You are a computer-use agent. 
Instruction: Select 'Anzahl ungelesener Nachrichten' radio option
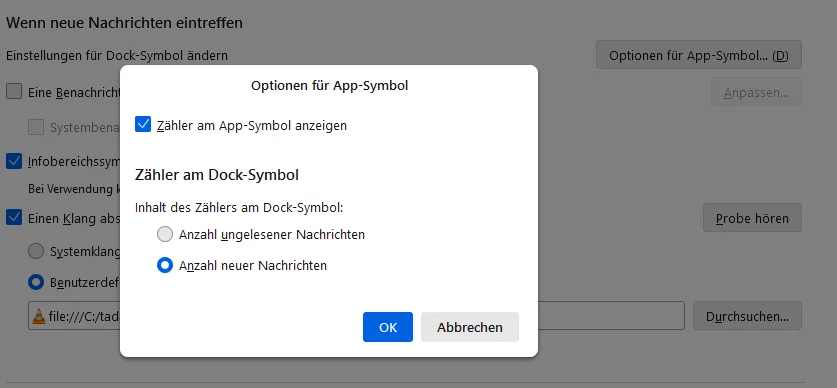tap(165, 234)
